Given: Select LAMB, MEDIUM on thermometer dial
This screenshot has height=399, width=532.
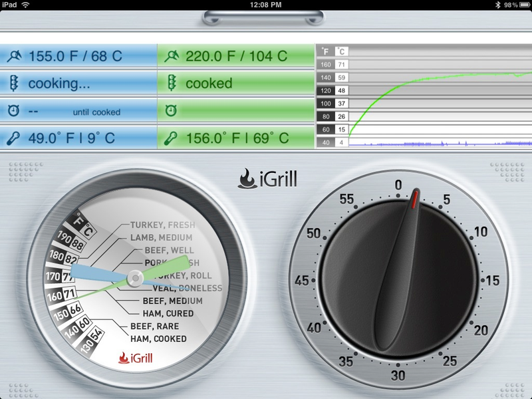Looking at the screenshot, I should click(x=162, y=237).
